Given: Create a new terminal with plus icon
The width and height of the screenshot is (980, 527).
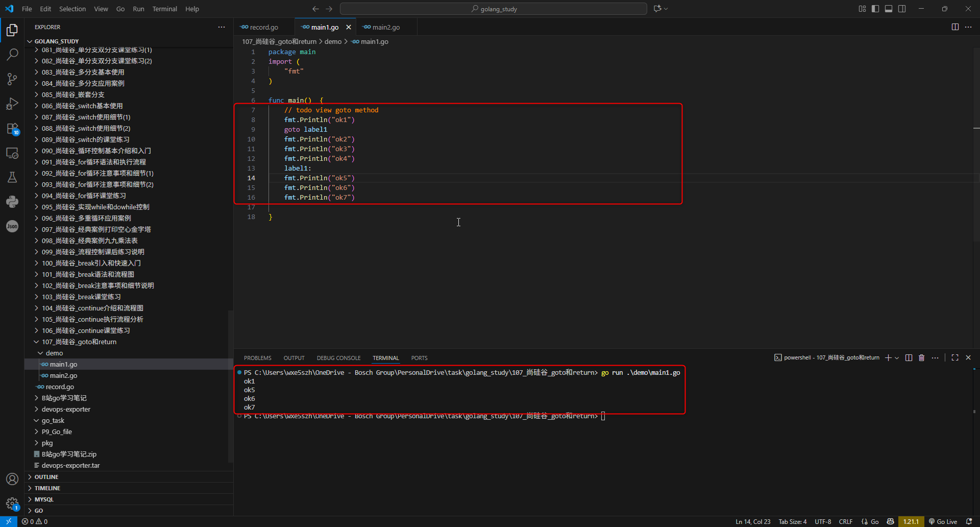Looking at the screenshot, I should [888, 358].
